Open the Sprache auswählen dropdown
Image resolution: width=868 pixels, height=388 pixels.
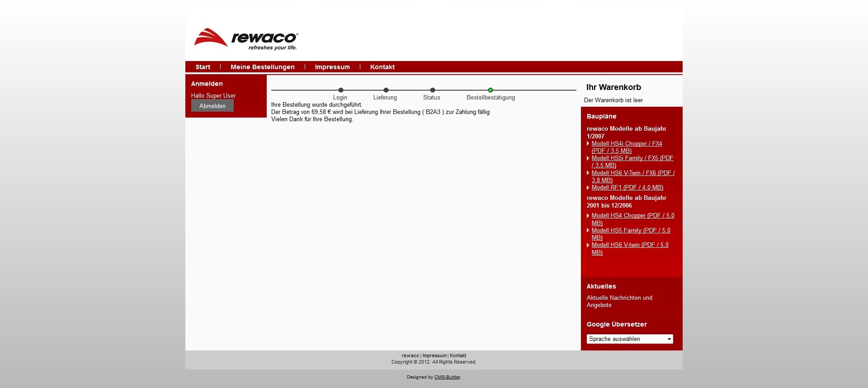pos(630,339)
